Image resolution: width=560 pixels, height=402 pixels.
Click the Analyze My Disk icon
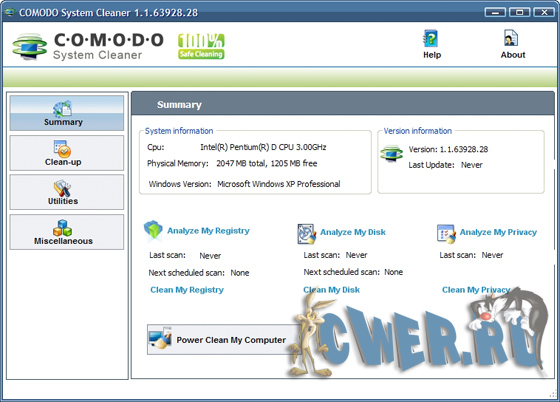306,234
